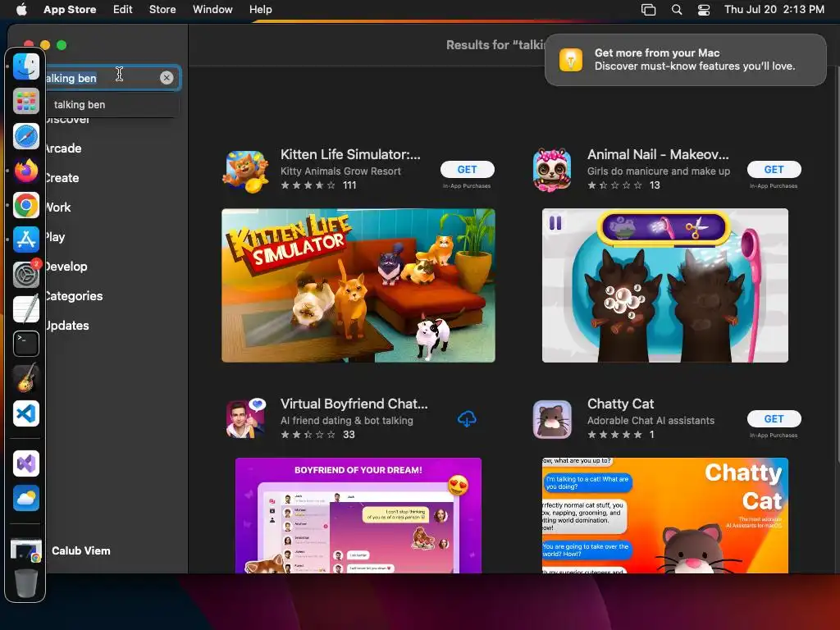
Task: View Boyfriend of Your Dream screenshot
Action: [x=358, y=515]
